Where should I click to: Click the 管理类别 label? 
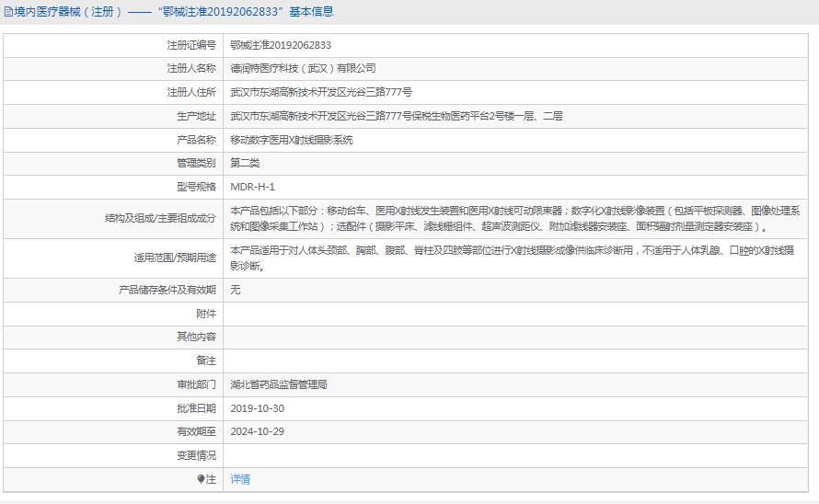pos(196,163)
